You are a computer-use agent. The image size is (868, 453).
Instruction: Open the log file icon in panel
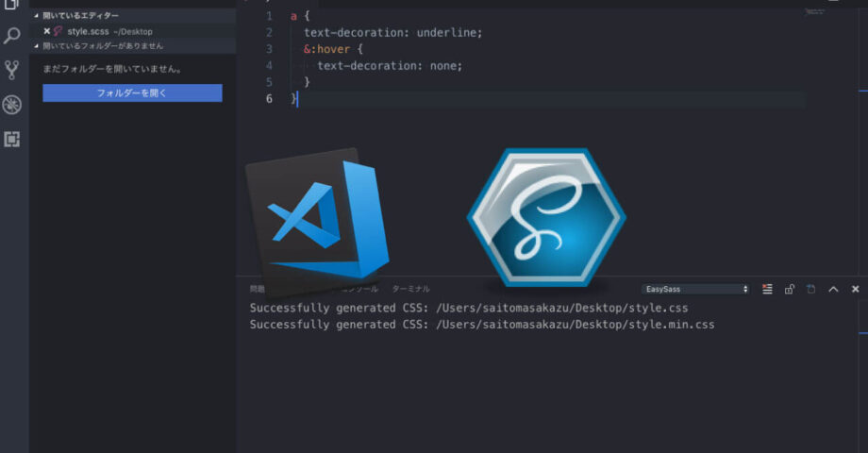[811, 289]
